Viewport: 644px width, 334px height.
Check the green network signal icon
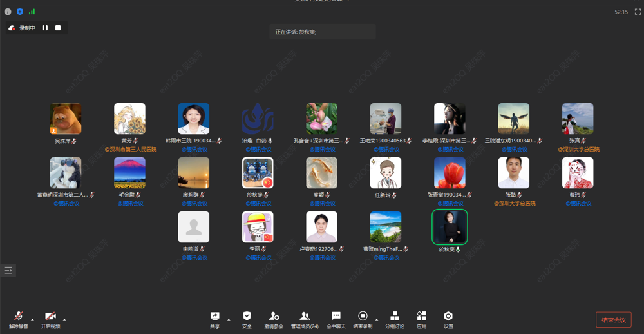click(x=32, y=12)
